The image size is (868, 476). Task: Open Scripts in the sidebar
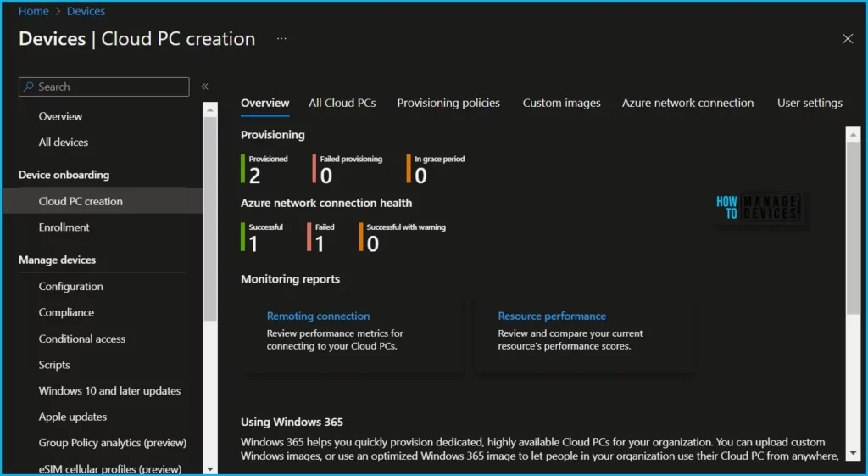tap(54, 365)
